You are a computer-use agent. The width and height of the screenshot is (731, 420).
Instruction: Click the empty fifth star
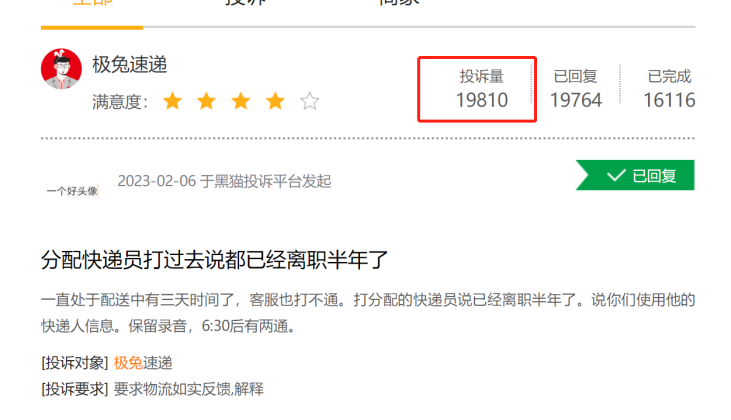310,101
